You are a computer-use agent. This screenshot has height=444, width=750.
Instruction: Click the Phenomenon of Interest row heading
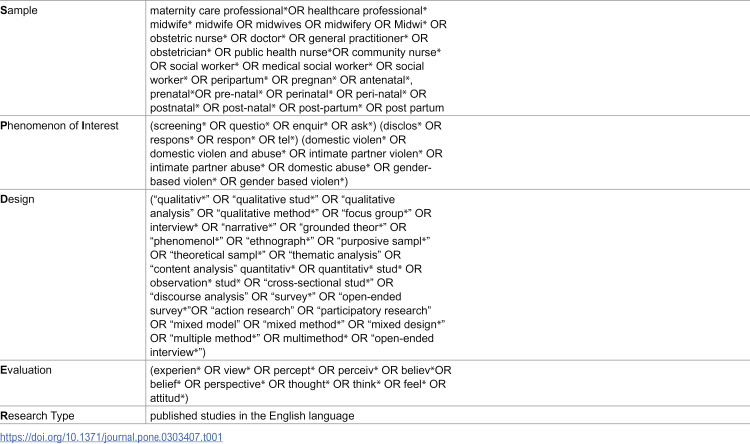(x=59, y=126)
